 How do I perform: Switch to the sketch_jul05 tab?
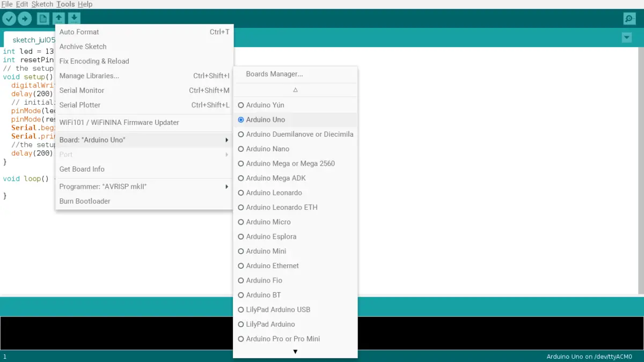click(30, 40)
